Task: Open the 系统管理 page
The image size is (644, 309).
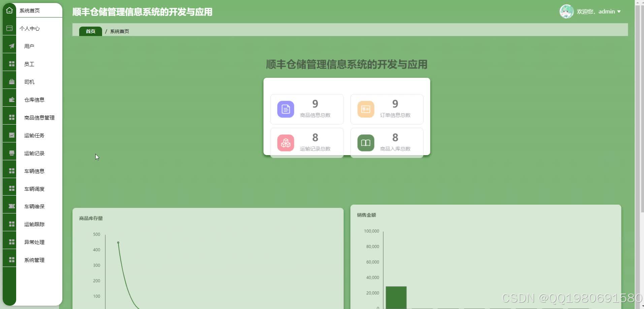Action: point(34,260)
